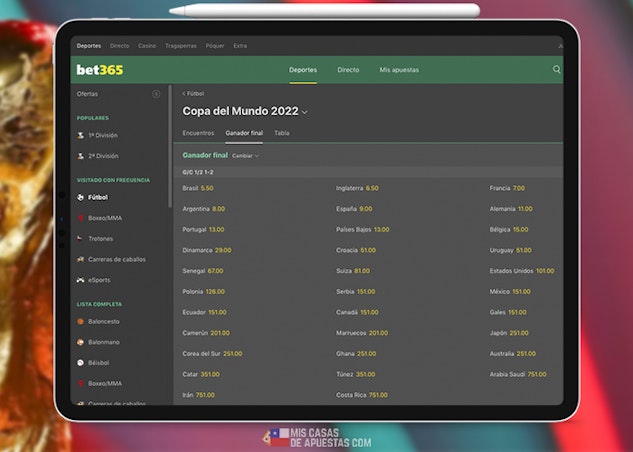Image resolution: width=633 pixels, height=452 pixels.
Task: Click the search magnifier icon
Action: point(557,70)
